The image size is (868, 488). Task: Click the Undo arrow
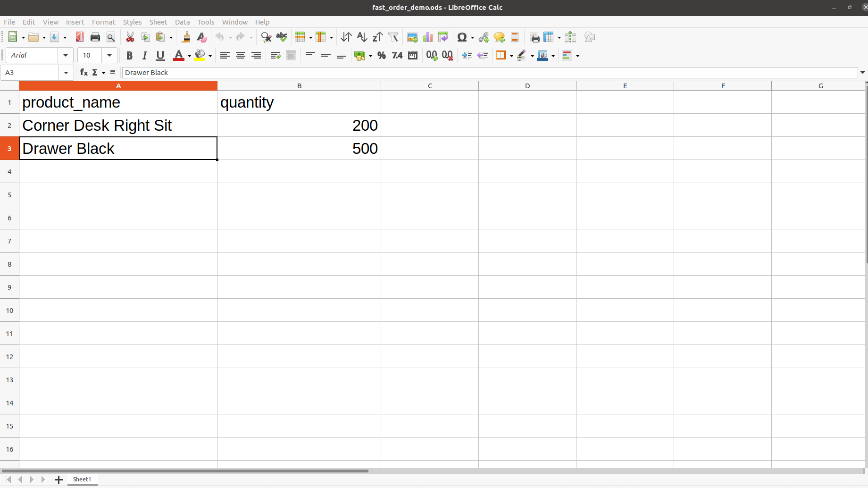tap(219, 37)
